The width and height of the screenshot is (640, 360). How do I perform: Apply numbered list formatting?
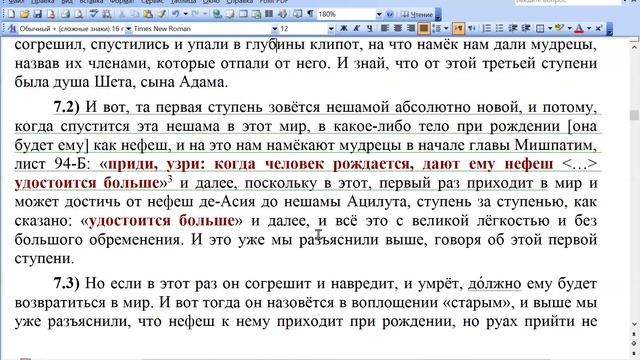click(487, 28)
